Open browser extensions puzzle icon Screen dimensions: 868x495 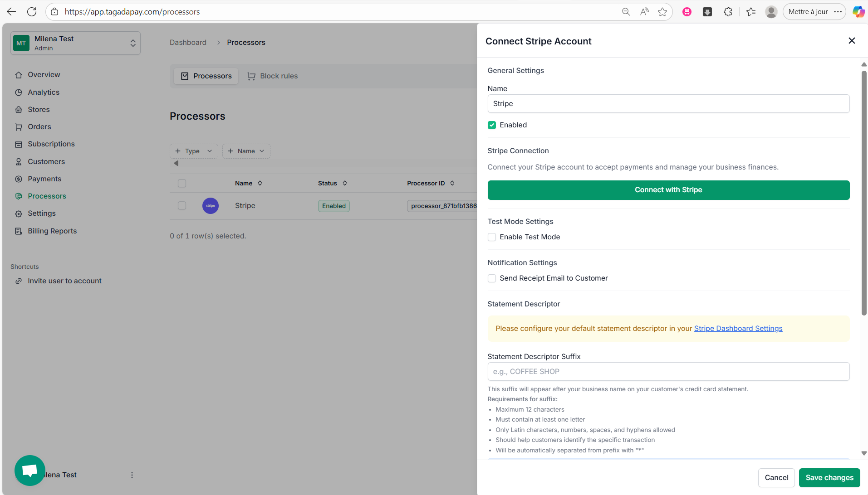[x=728, y=12]
